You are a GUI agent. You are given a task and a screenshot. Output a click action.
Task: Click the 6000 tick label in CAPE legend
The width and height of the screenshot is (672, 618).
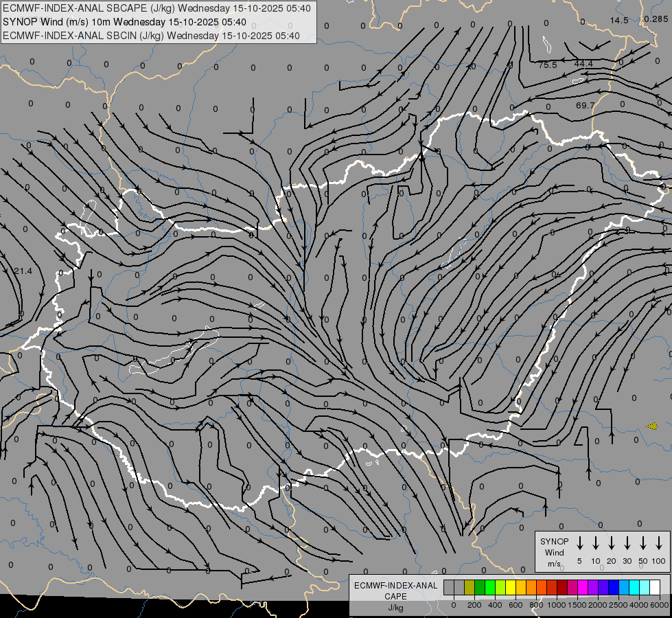click(659, 605)
